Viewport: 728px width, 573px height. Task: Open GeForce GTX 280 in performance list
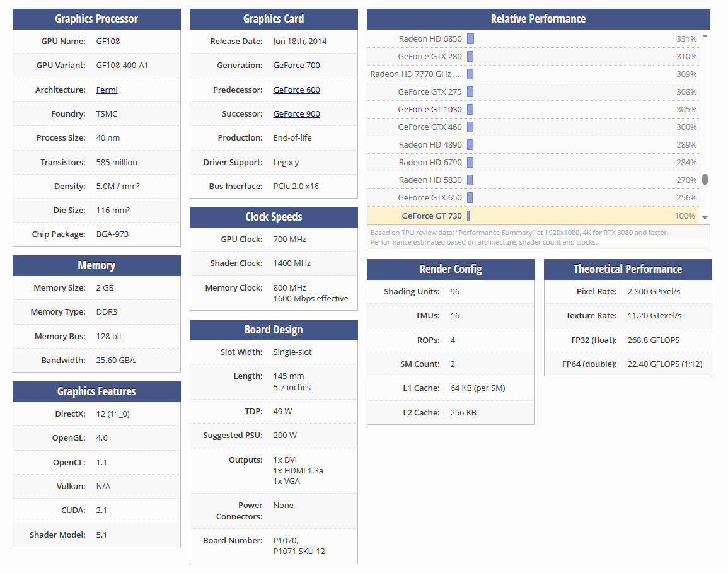(x=429, y=57)
